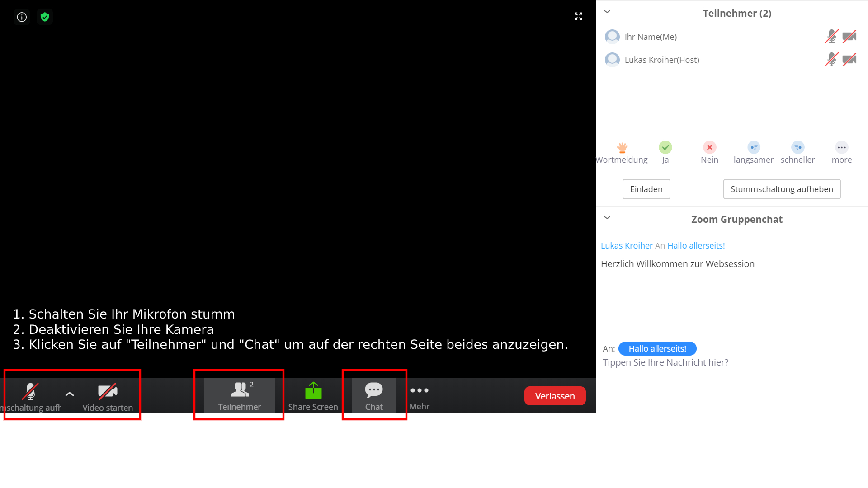This screenshot has width=868, height=488.
Task: Click the green Ja checkmark reaction
Action: pyautogui.click(x=665, y=148)
